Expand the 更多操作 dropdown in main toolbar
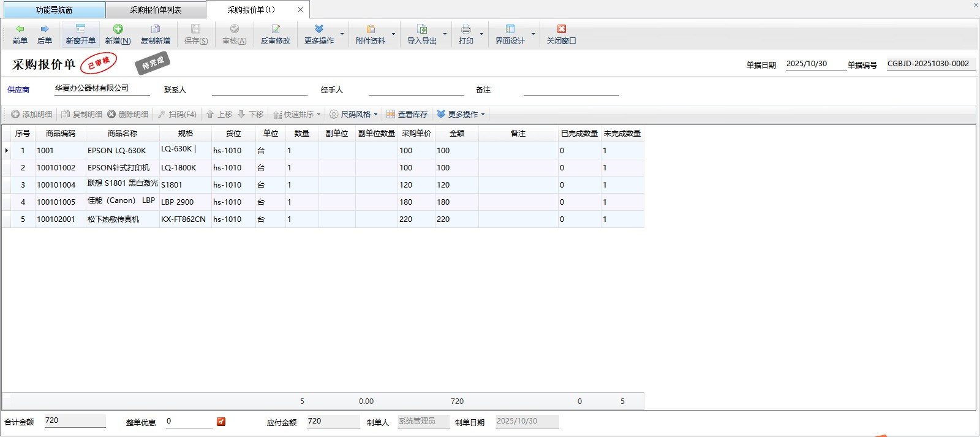This screenshot has height=437, width=980. 342,34
